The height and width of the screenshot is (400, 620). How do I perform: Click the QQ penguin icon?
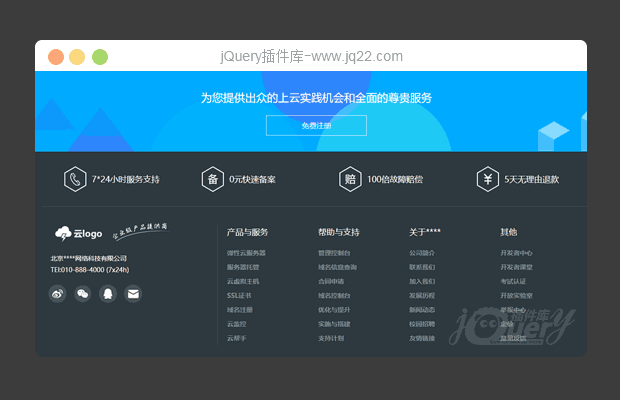click(108, 293)
